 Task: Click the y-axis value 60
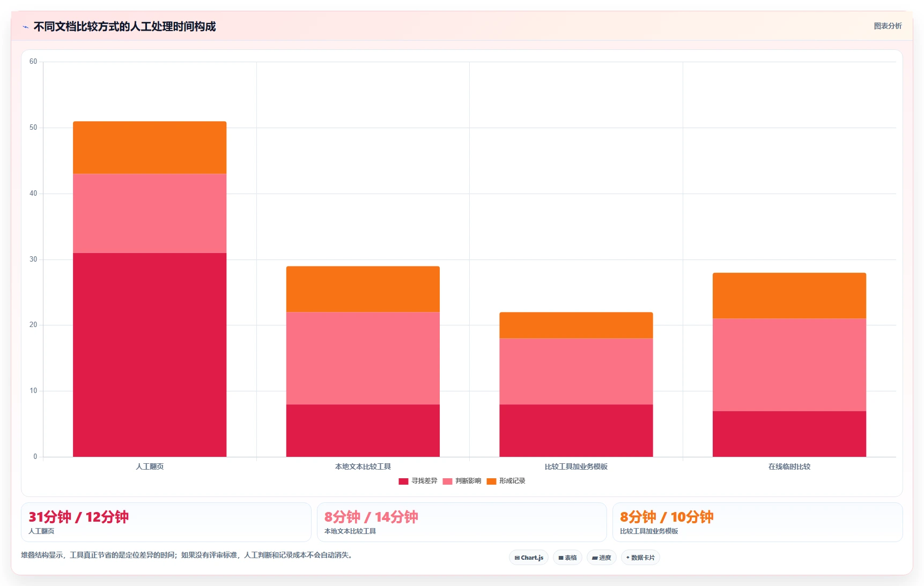click(x=33, y=62)
